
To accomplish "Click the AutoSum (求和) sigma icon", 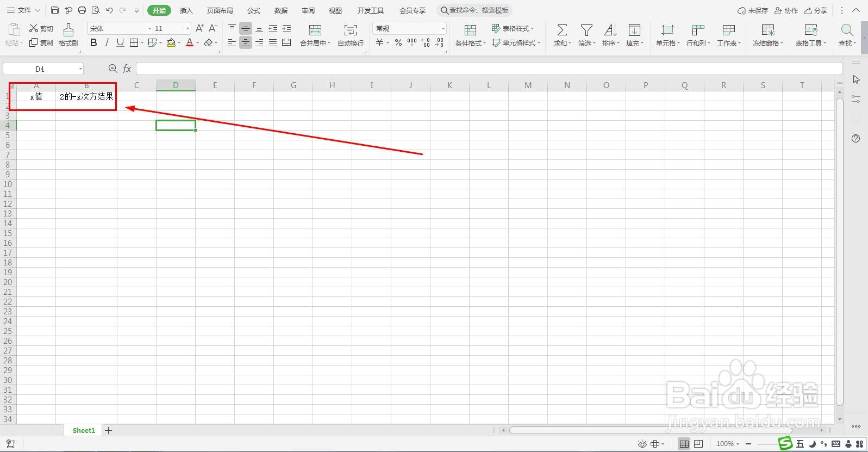I will tap(562, 30).
